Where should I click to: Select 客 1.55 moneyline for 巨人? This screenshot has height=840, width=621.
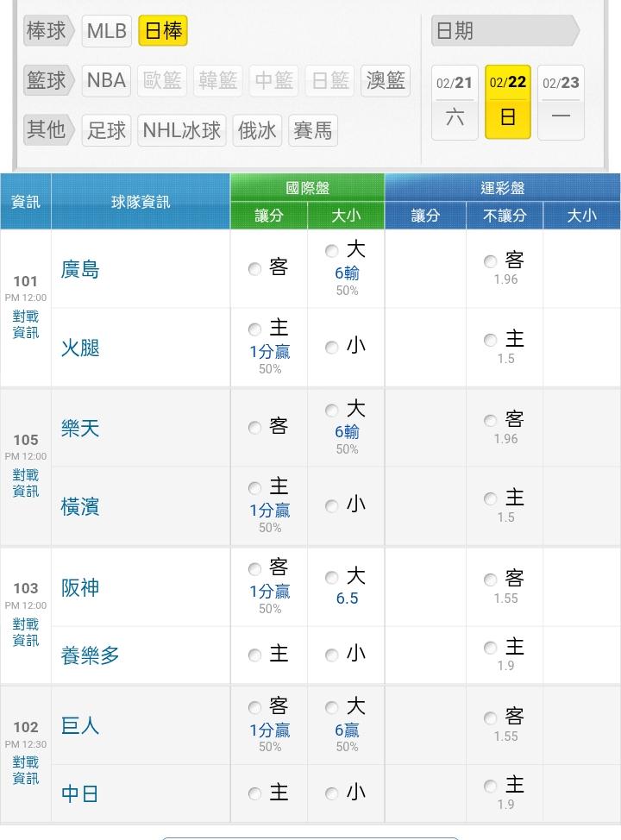pyautogui.click(x=491, y=718)
